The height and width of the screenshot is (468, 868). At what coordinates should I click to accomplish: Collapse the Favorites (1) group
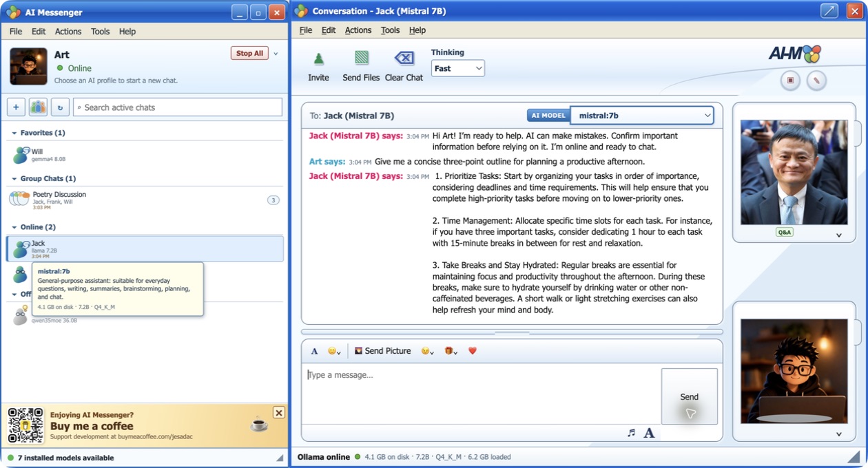point(14,133)
